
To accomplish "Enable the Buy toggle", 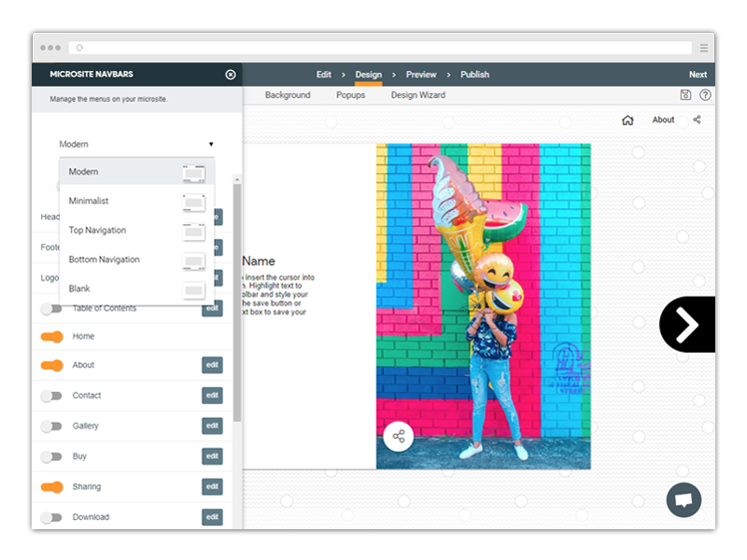I will tap(51, 456).
